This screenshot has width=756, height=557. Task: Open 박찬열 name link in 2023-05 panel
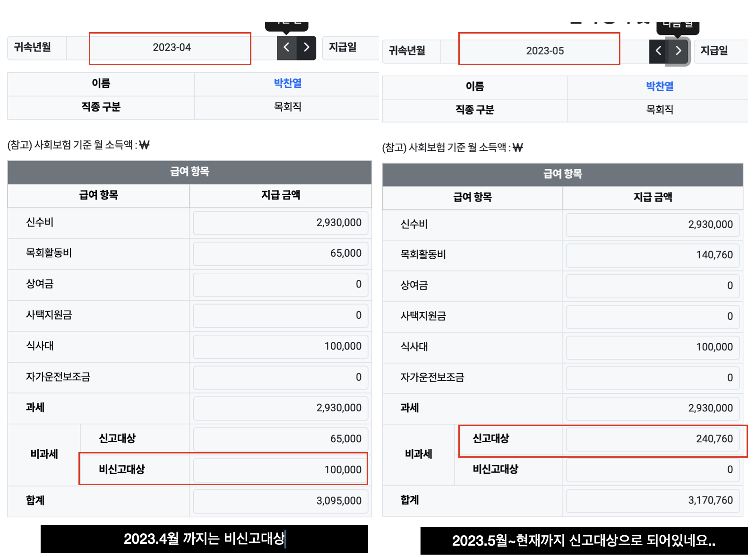660,87
